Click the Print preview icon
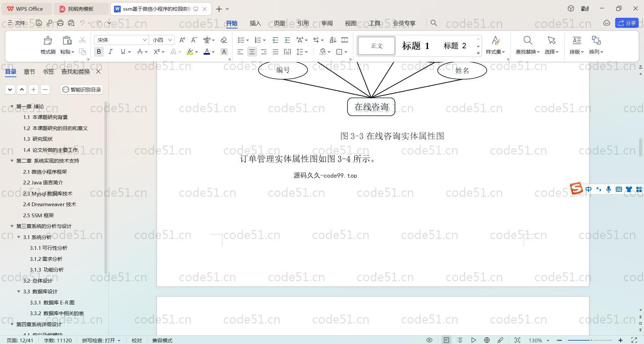Viewport: 644px width, 344px height. point(71,23)
